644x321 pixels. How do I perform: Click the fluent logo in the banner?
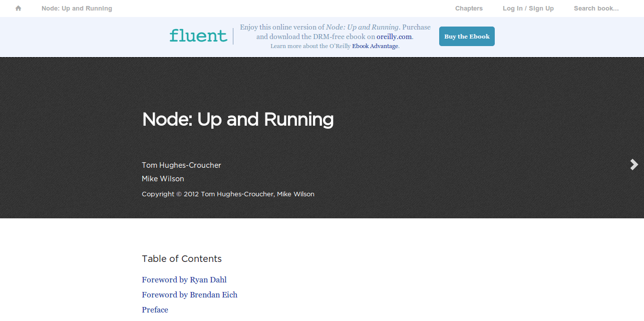198,36
